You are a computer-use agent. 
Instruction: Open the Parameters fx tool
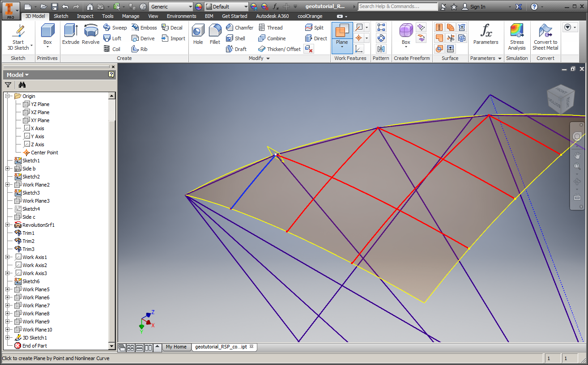(x=486, y=34)
